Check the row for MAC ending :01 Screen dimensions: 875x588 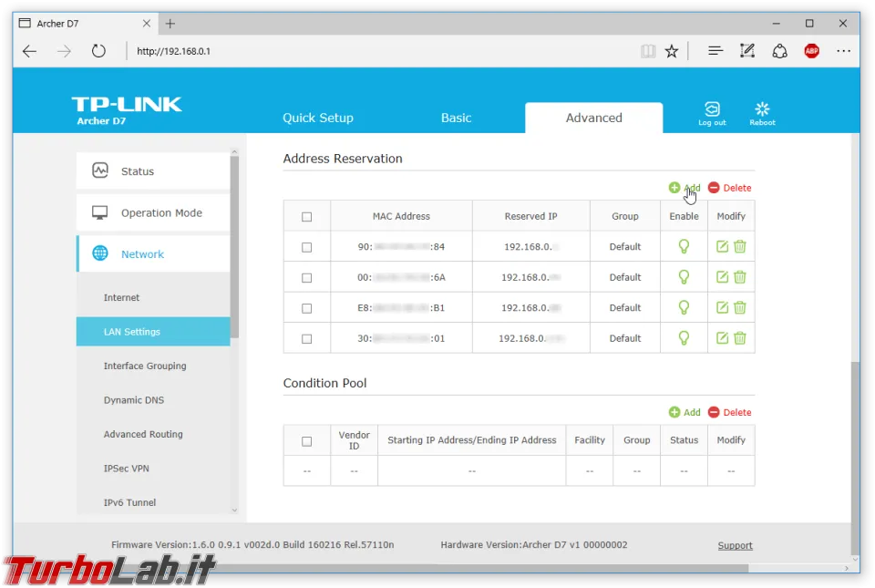(x=307, y=338)
